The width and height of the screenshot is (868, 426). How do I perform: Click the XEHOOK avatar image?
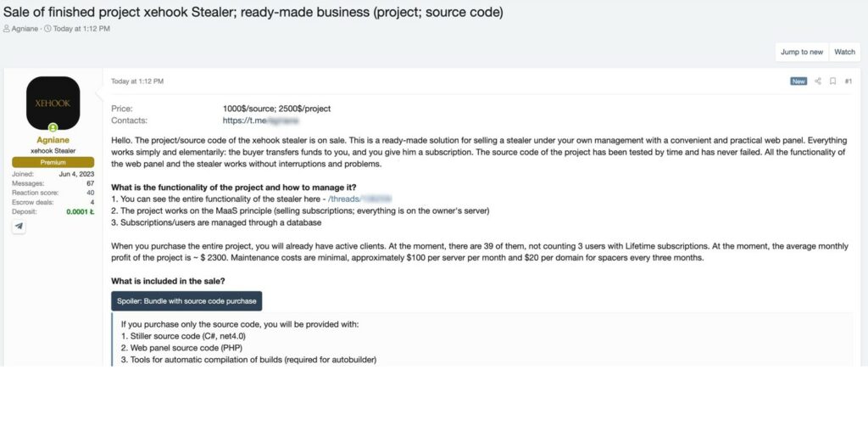[x=53, y=103]
